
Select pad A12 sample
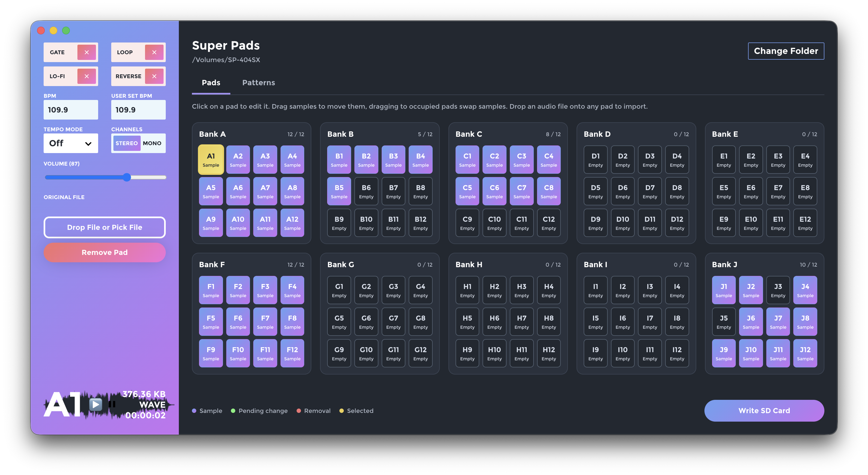pos(292,223)
